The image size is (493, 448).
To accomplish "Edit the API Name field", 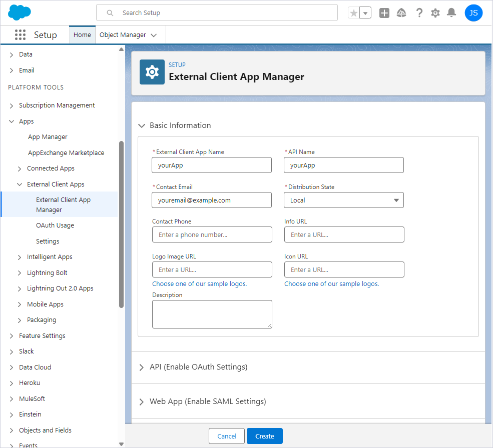I will click(344, 165).
